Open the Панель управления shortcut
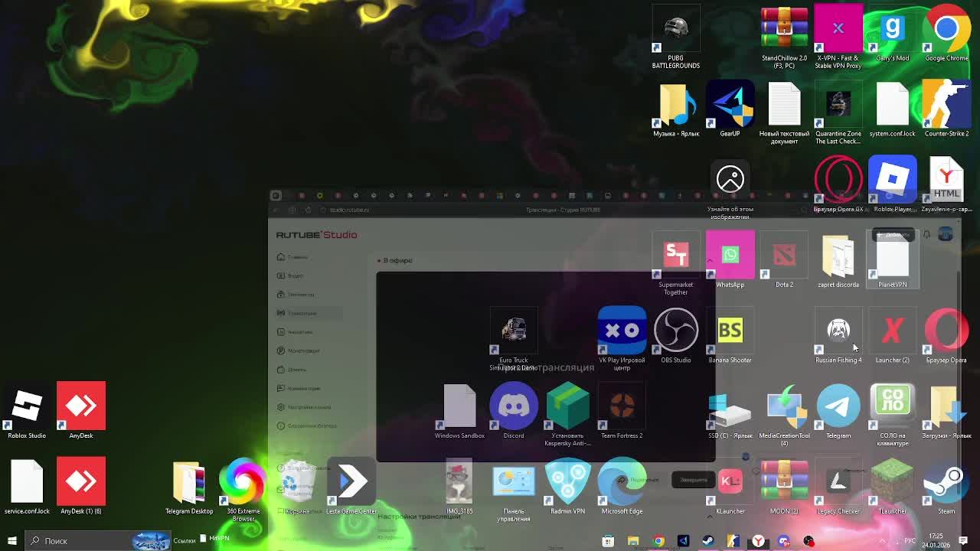 514,481
